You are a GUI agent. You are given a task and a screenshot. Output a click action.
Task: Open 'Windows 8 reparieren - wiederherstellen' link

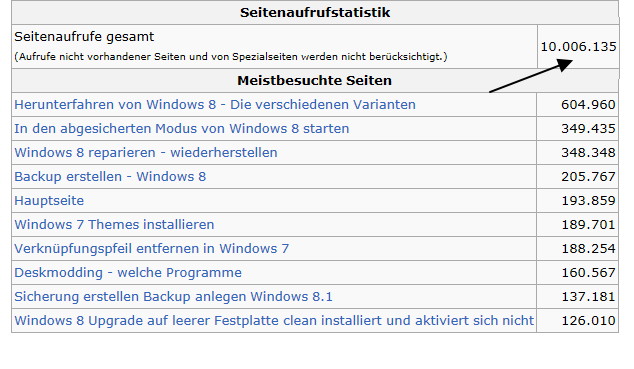(146, 153)
